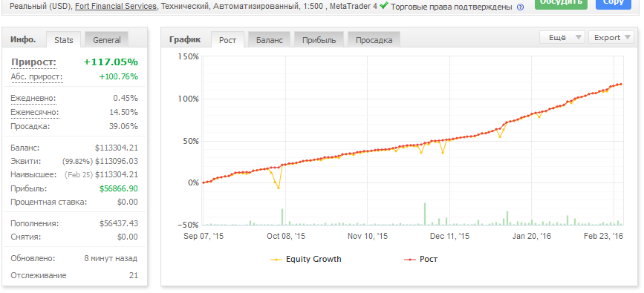Click the Снятия $0.00 value
The width and height of the screenshot is (644, 293).
point(127,237)
